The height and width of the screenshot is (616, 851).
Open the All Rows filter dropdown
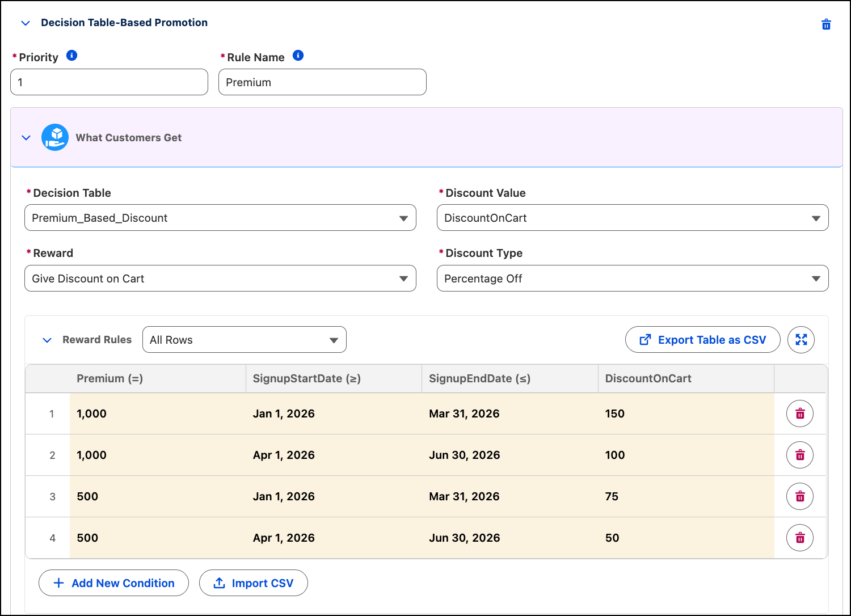point(245,340)
